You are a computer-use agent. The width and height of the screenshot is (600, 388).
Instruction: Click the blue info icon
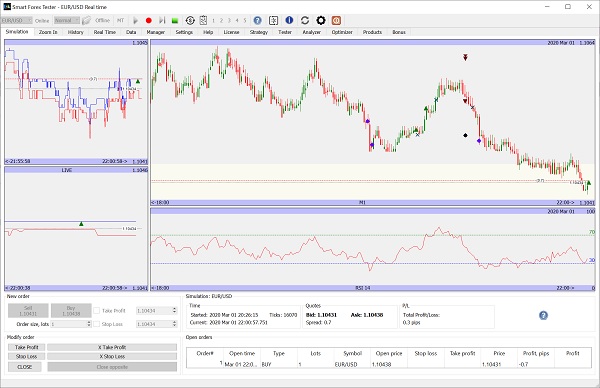pyautogui.click(x=289, y=20)
